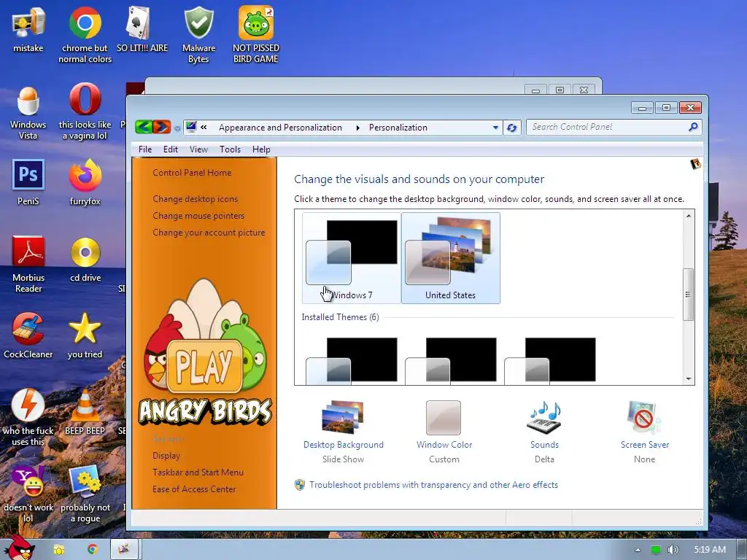Click the help icon at panel top-right
This screenshot has height=560, width=747.
pos(695,164)
